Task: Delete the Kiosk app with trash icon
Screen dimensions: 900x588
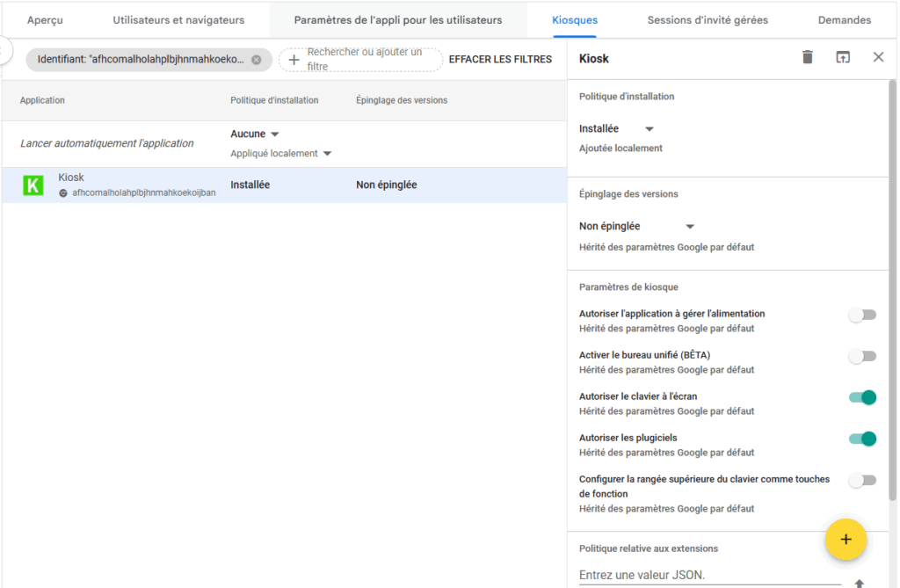Action: (x=808, y=58)
